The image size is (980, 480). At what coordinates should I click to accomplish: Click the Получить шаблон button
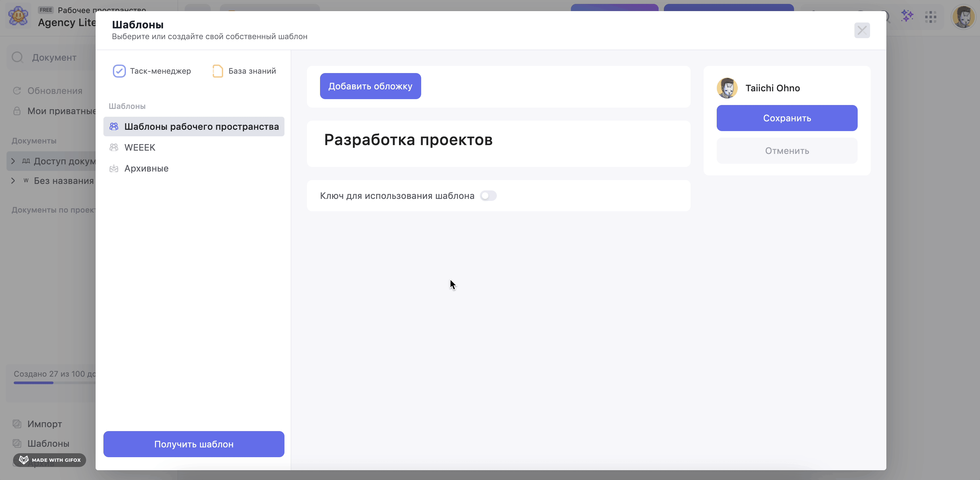click(194, 444)
